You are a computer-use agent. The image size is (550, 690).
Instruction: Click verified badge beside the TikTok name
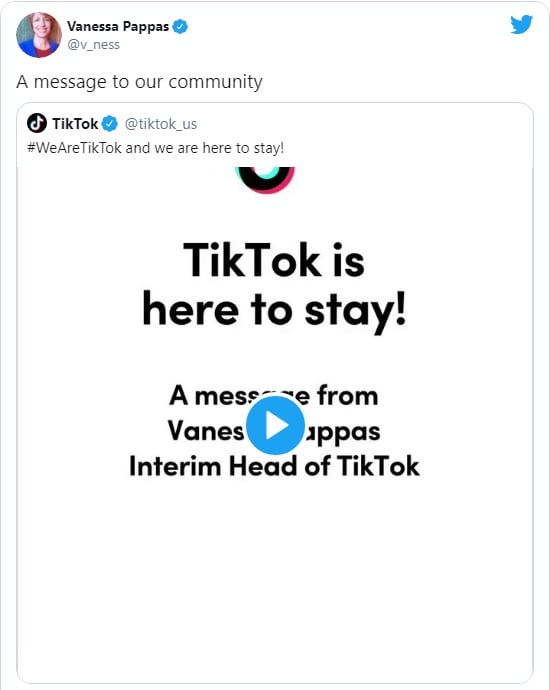[x=110, y=124]
